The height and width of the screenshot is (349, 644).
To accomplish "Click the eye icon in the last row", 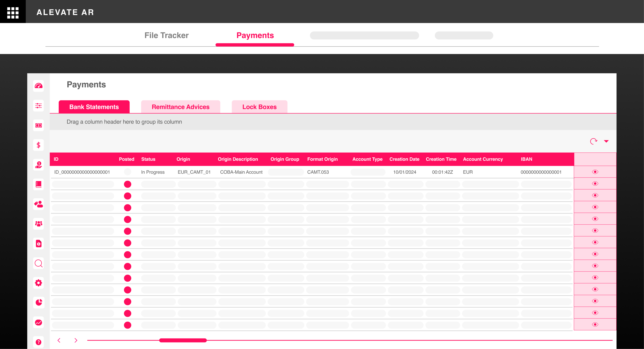I will tap(595, 325).
